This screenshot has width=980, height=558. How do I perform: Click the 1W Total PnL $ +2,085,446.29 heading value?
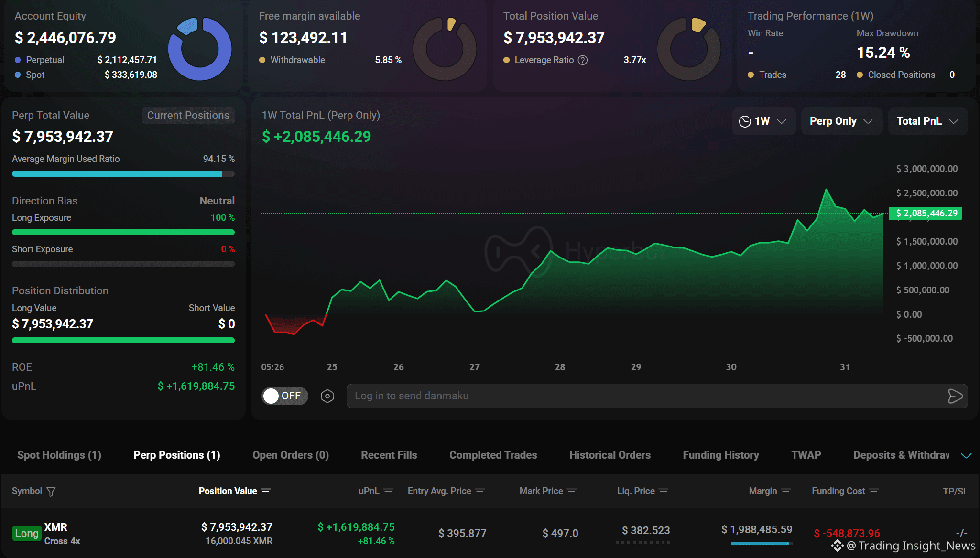(316, 137)
